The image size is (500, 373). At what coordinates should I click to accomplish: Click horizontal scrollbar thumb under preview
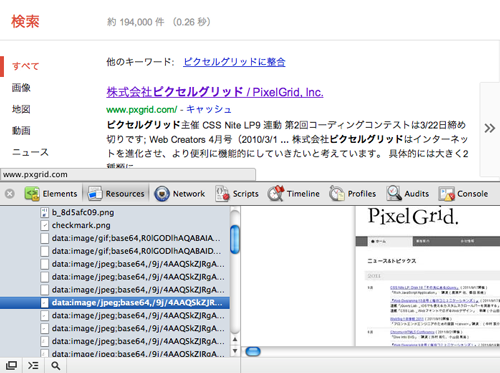[x=253, y=351]
